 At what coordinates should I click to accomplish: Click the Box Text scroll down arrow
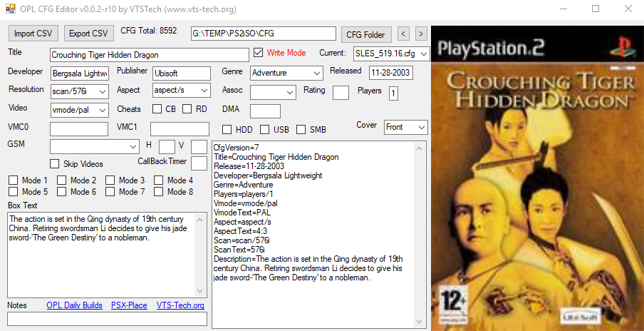click(x=200, y=291)
